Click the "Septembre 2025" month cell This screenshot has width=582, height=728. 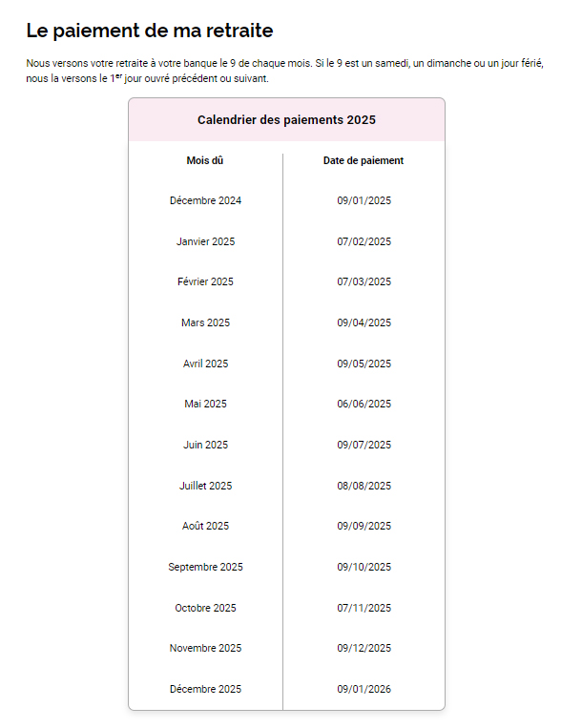pos(205,567)
